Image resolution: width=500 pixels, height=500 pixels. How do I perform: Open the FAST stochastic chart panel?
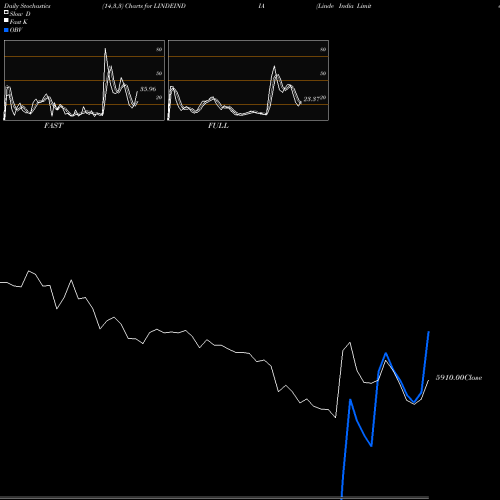[84, 80]
